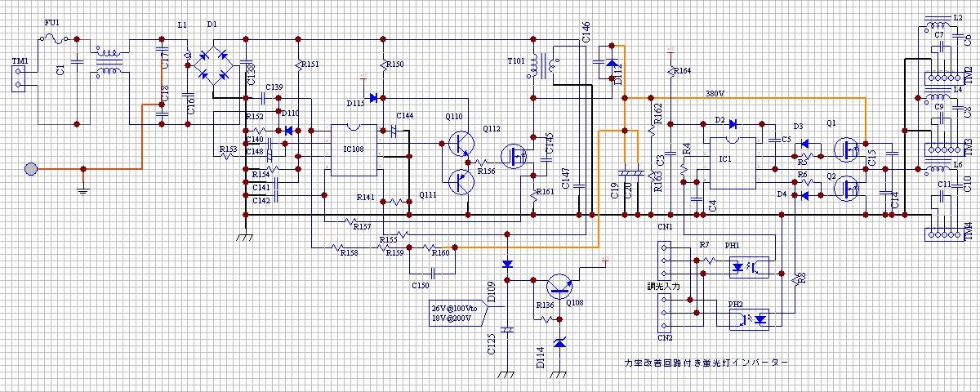
Task: Click the TM3 output terminal block
Action: (944, 149)
